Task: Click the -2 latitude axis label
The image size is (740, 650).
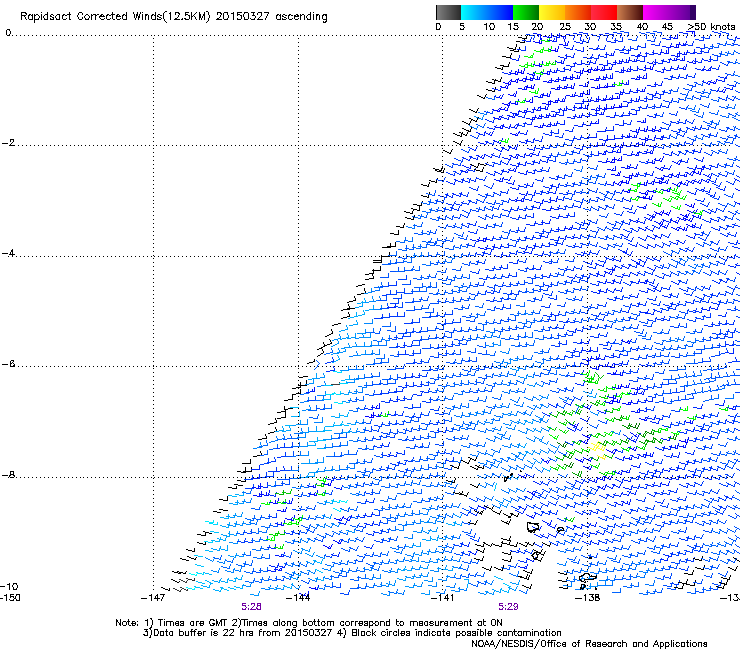Action: click(8, 143)
